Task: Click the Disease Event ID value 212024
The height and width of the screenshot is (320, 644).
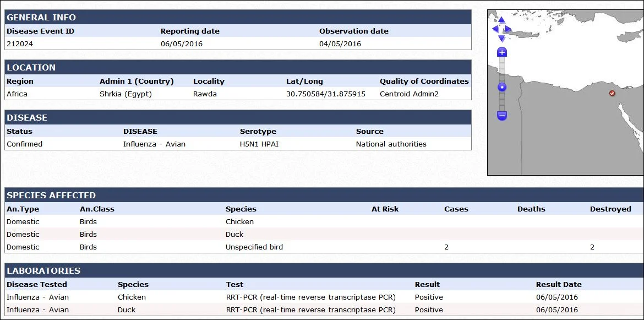Action: point(20,44)
